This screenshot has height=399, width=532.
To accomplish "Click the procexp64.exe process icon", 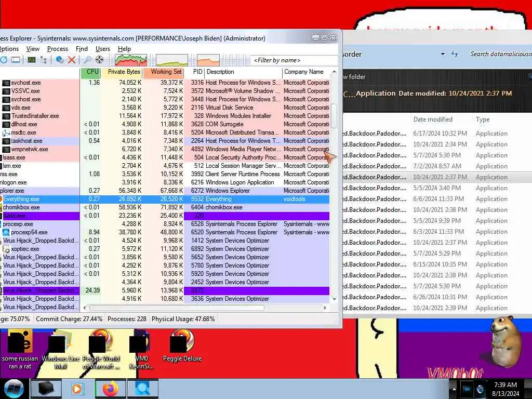I will point(6,232).
